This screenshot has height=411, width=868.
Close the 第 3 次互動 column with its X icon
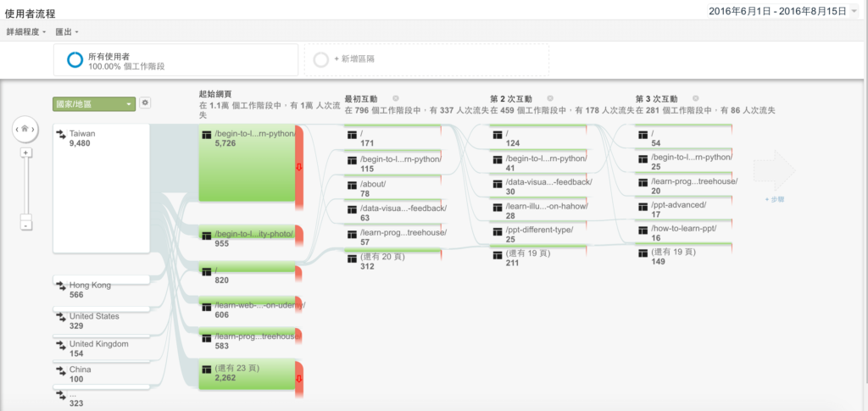695,98
